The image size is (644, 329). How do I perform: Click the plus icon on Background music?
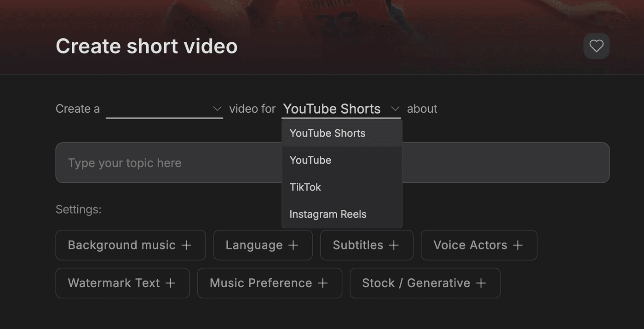[x=186, y=245]
